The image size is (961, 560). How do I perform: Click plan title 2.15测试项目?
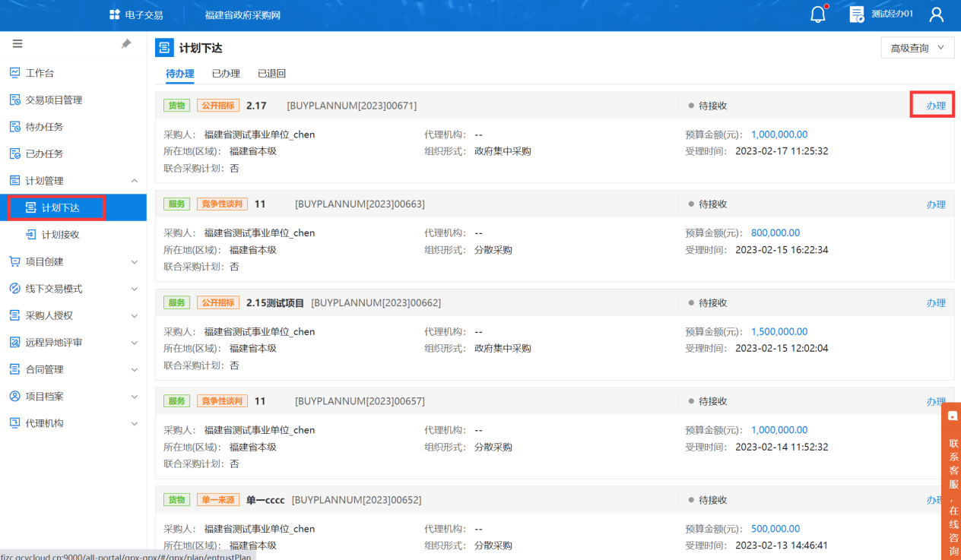click(275, 303)
